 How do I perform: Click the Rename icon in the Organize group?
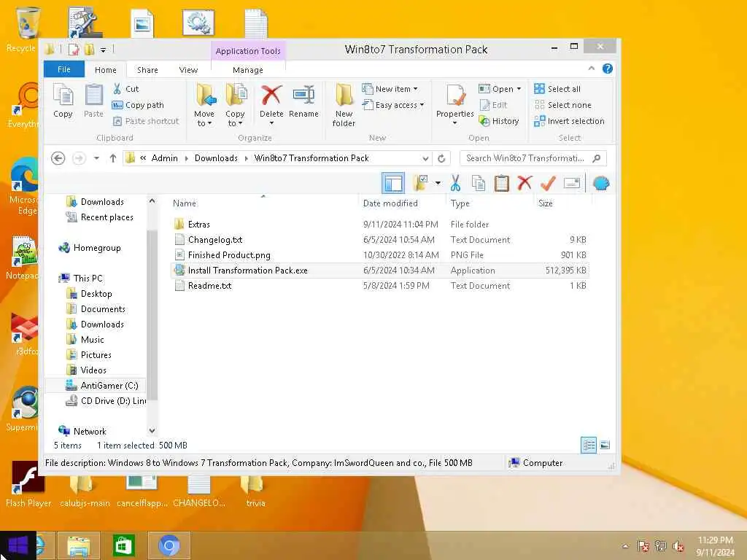303,96
